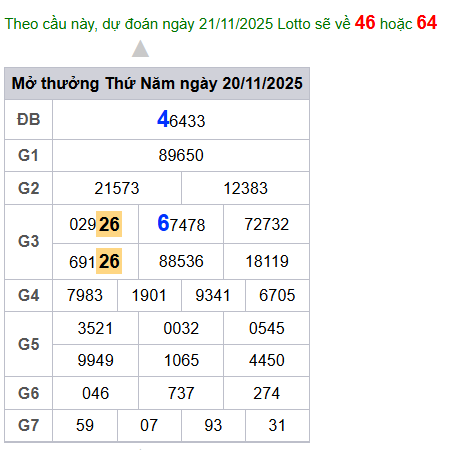Click table header Mở thưởng Thứ Năm 20/11/2025
This screenshot has width=467, height=450.
coord(157,83)
